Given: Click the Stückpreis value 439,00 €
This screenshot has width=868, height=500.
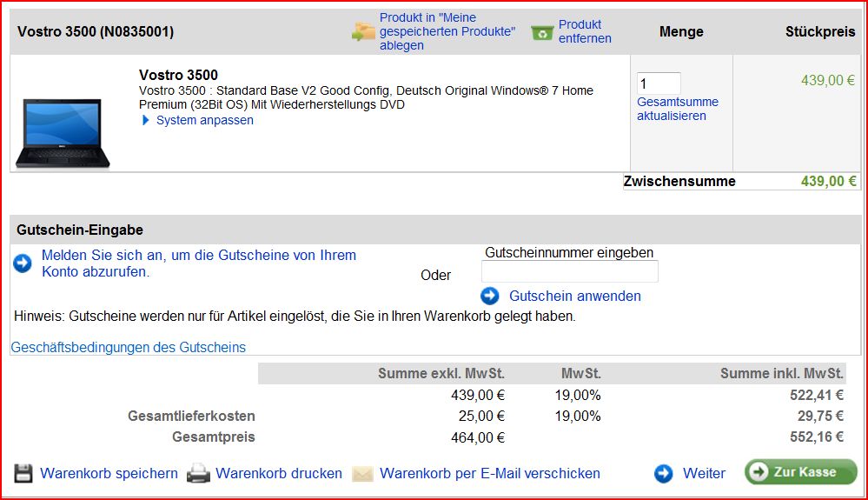Looking at the screenshot, I should click(x=828, y=80).
